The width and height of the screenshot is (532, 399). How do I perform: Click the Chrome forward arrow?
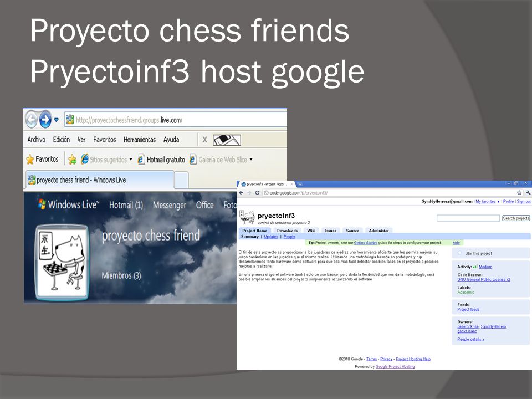249,193
